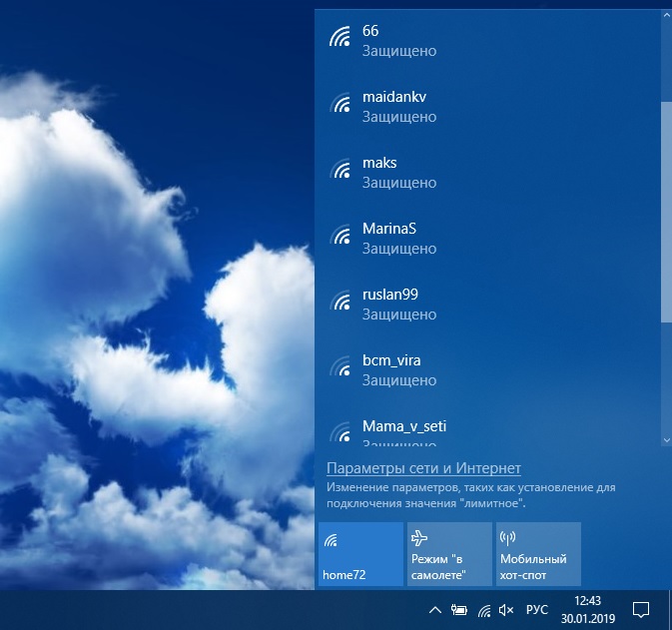Click the scrollbar down arrow in network list

[666, 439]
